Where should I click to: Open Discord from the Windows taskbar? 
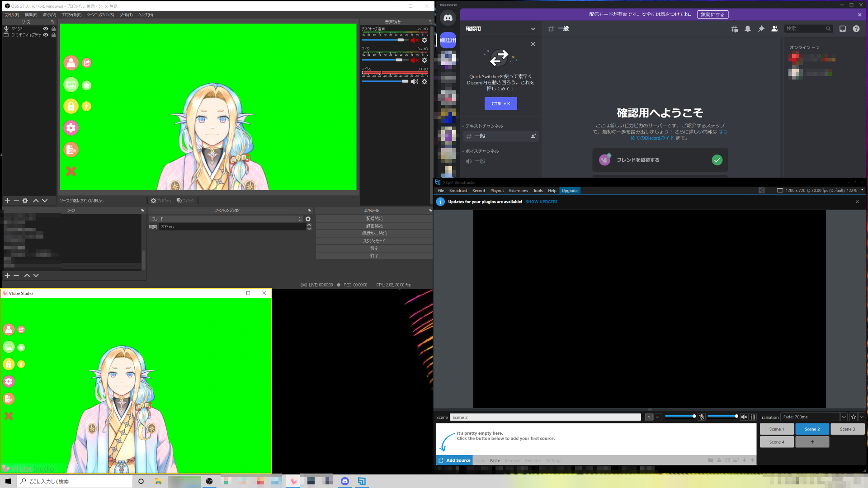point(345,481)
